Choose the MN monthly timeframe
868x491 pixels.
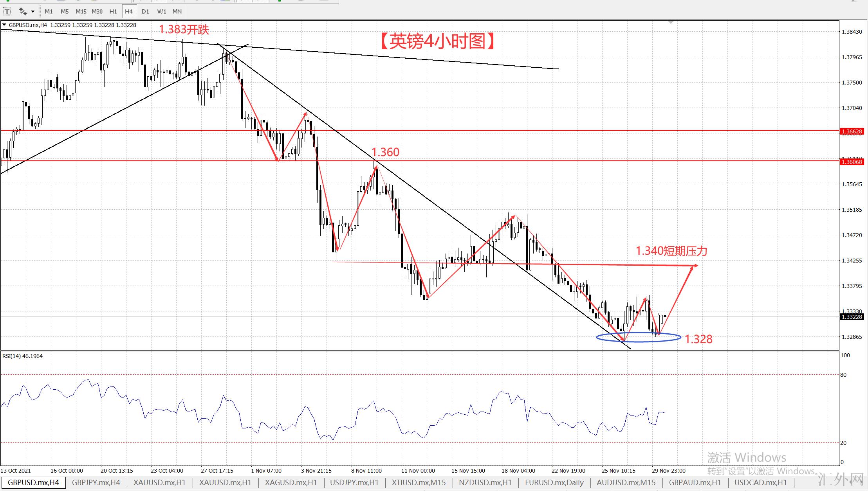point(177,11)
